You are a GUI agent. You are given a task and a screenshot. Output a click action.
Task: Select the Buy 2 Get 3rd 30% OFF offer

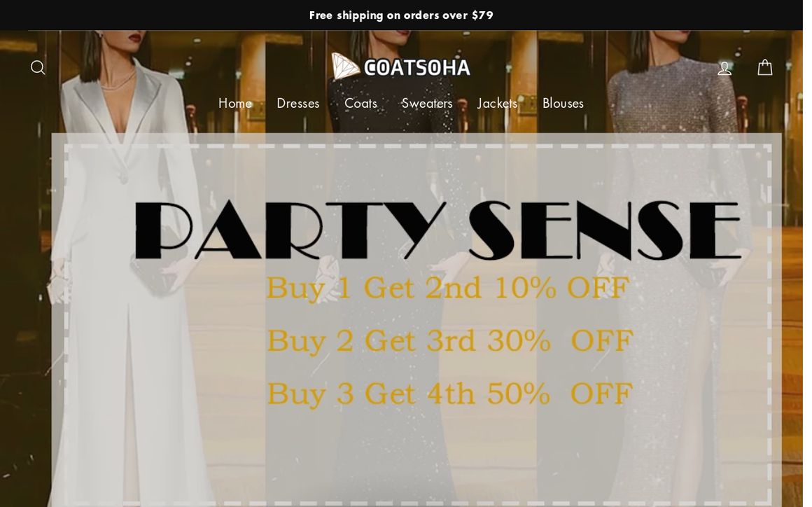tap(449, 341)
